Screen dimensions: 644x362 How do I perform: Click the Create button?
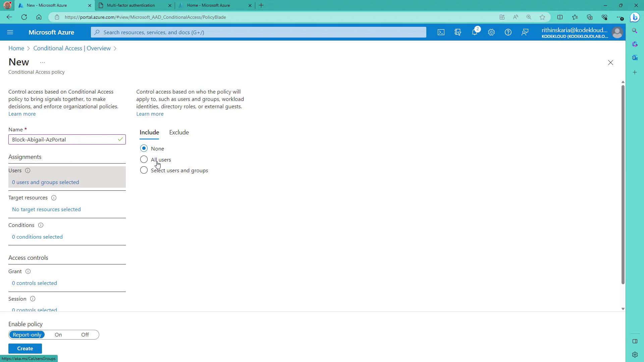click(25, 349)
